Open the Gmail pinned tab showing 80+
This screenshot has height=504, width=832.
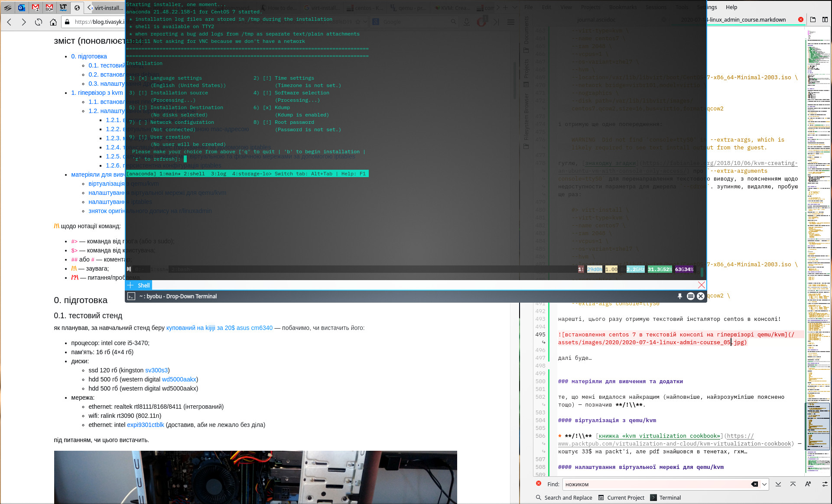pos(49,7)
